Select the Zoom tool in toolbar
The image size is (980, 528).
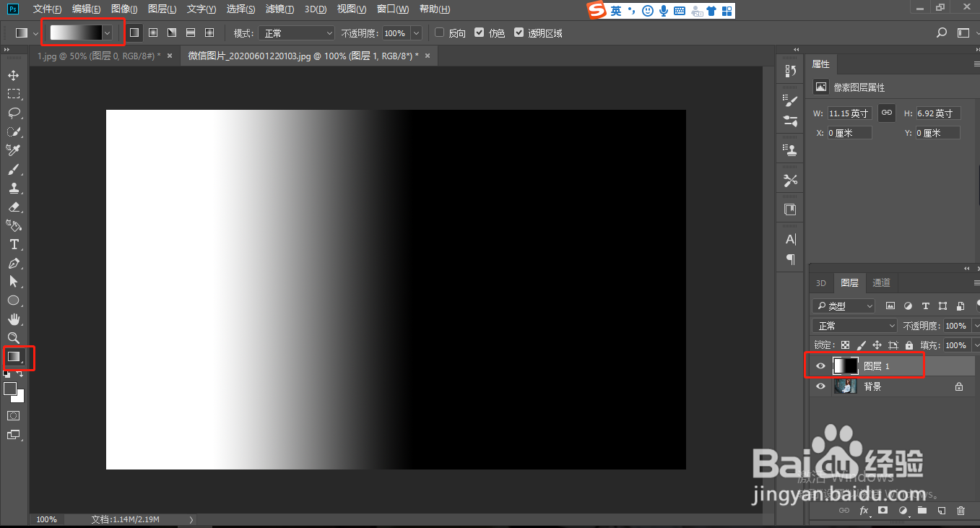tap(14, 338)
